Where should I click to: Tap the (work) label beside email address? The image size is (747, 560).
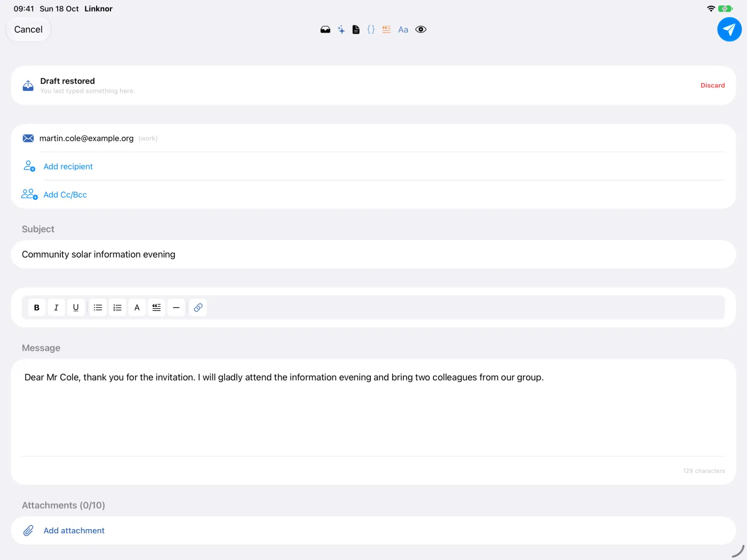(x=148, y=139)
